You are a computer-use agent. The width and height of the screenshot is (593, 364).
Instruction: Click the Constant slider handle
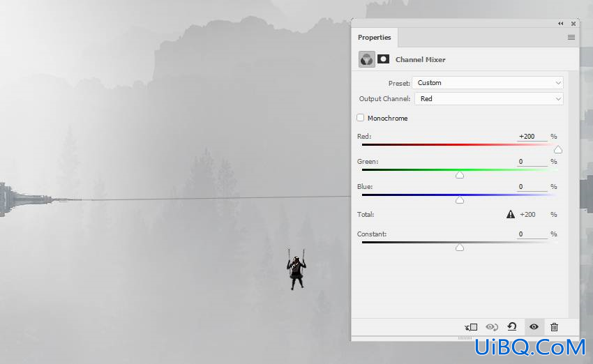pyautogui.click(x=460, y=248)
